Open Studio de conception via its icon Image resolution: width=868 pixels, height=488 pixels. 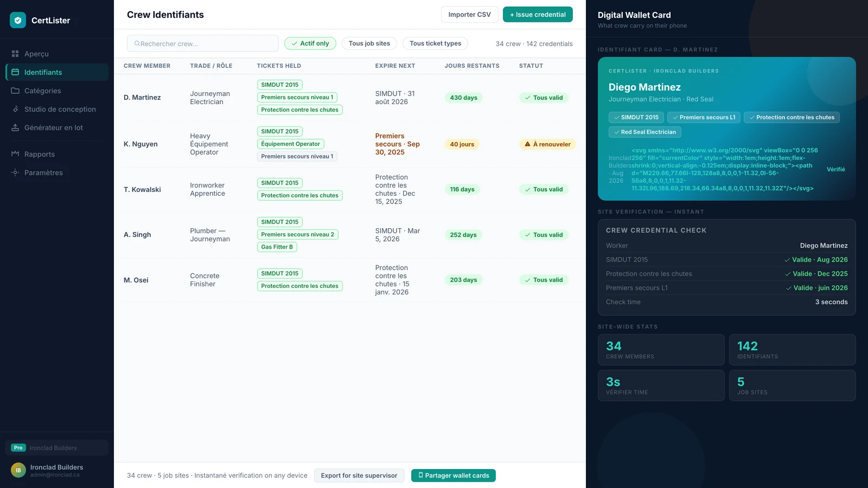[15, 109]
